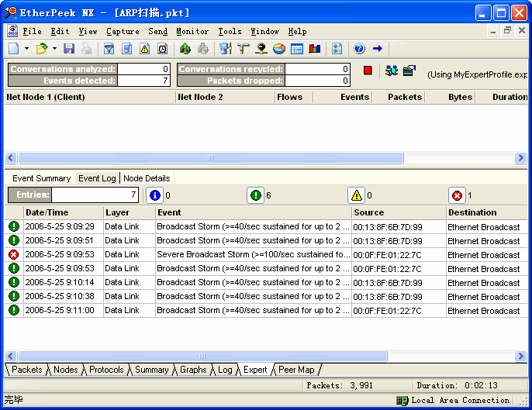This screenshot has width=532, height=410.
Task: Expand the New file dropdown arrow
Action: tap(26, 49)
